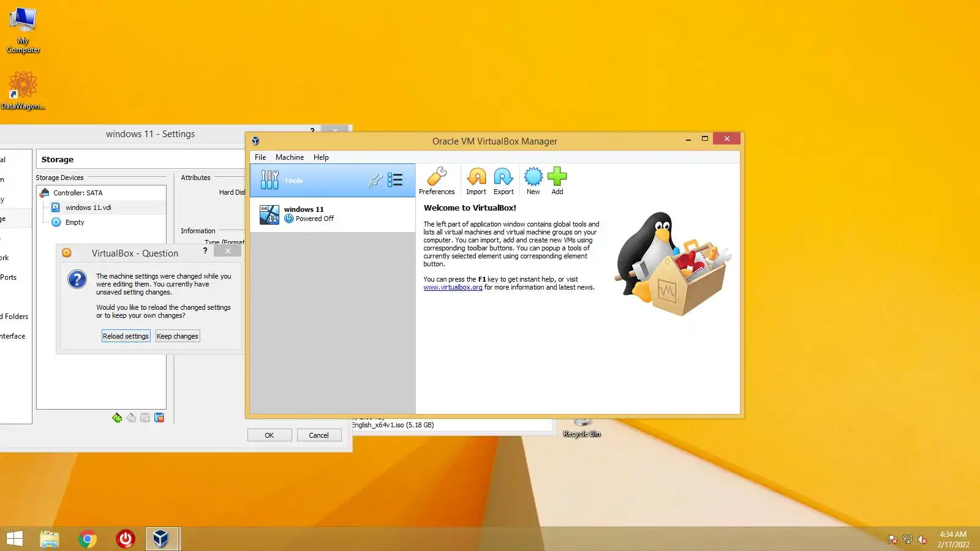This screenshot has height=551, width=980.
Task: Click Cancel in the Settings window
Action: (x=318, y=435)
